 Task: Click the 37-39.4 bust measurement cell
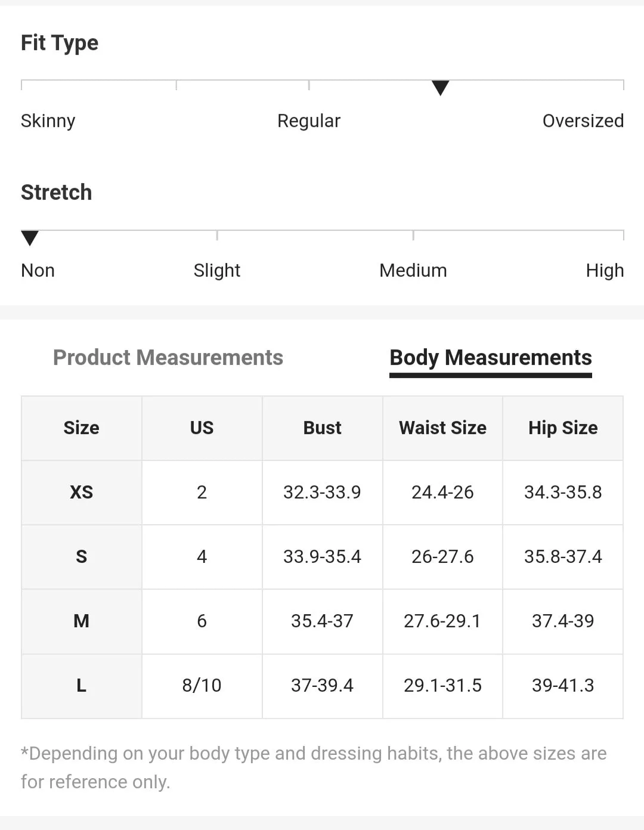(322, 686)
